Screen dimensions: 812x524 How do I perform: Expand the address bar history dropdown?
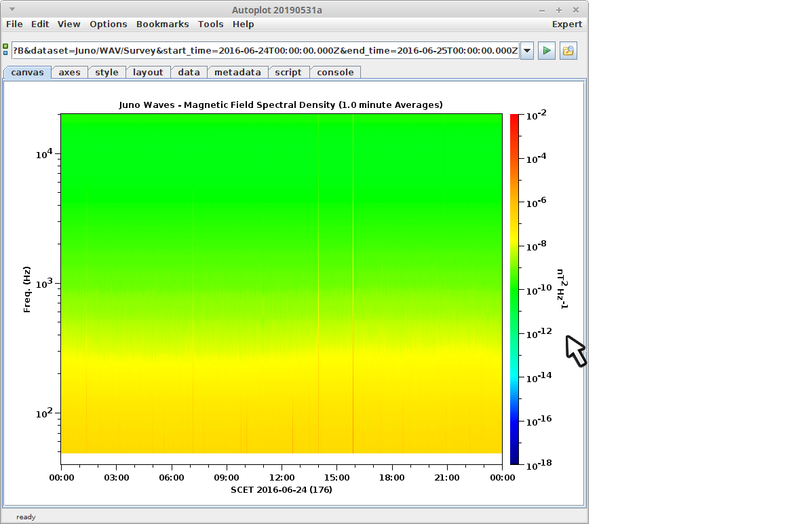point(527,51)
